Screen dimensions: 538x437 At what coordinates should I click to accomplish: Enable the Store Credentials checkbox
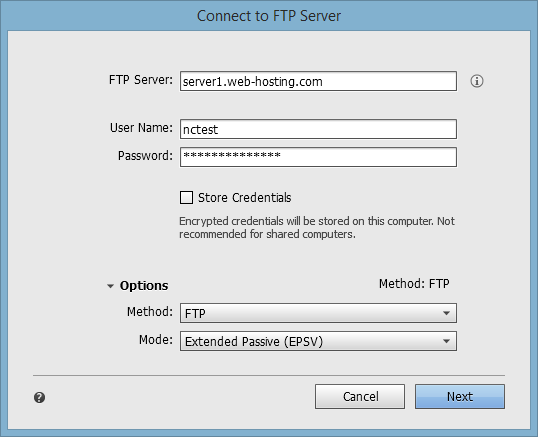click(x=186, y=198)
